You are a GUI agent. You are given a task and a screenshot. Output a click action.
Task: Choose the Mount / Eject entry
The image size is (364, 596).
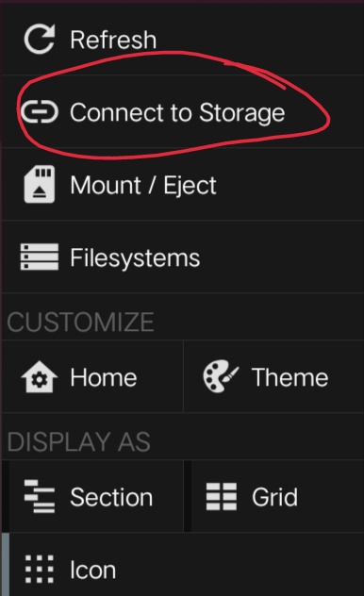click(182, 184)
